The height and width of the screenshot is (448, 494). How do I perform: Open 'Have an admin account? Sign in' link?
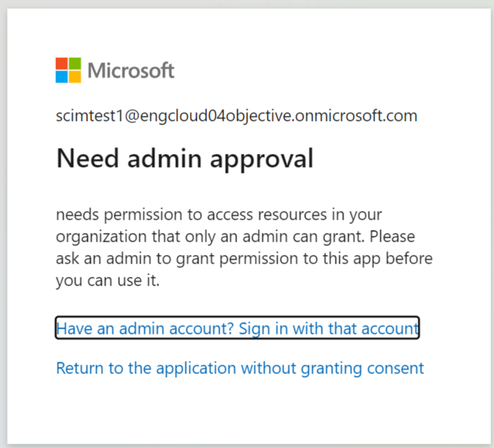[x=237, y=328]
